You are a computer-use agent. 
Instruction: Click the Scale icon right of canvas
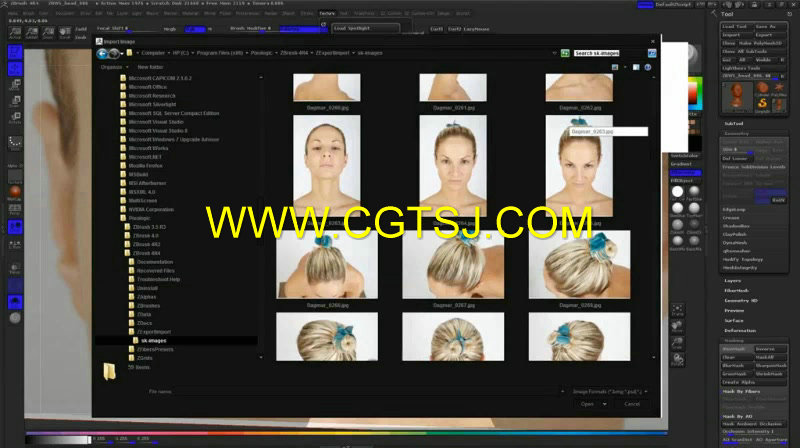[678, 343]
